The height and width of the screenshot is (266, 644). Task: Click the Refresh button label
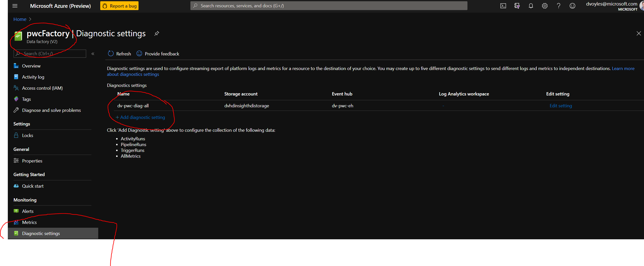(x=123, y=54)
